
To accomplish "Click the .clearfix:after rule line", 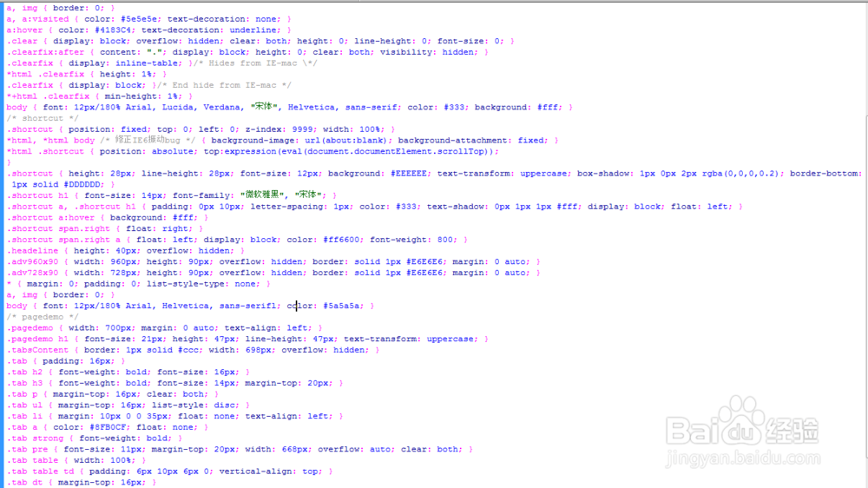I will (x=247, y=52).
